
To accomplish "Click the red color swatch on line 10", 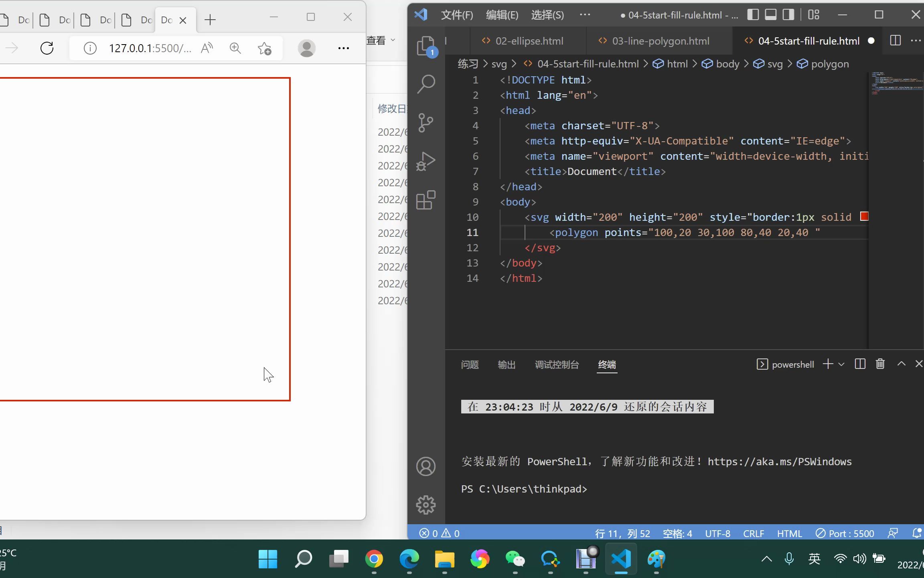I will point(864,216).
